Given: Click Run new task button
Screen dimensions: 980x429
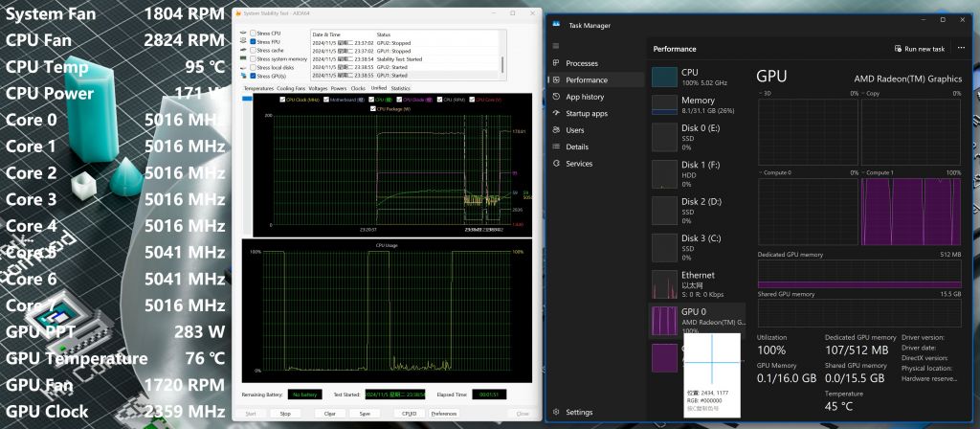Looking at the screenshot, I should click(918, 49).
